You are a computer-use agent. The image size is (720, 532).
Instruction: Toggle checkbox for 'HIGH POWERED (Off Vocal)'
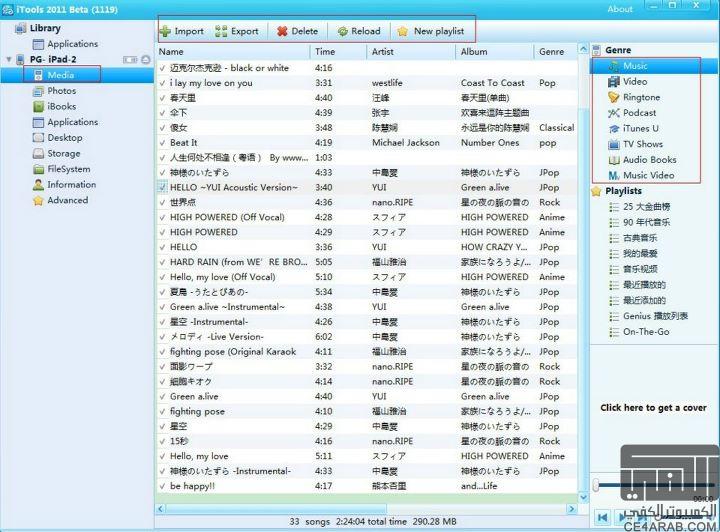point(162,217)
